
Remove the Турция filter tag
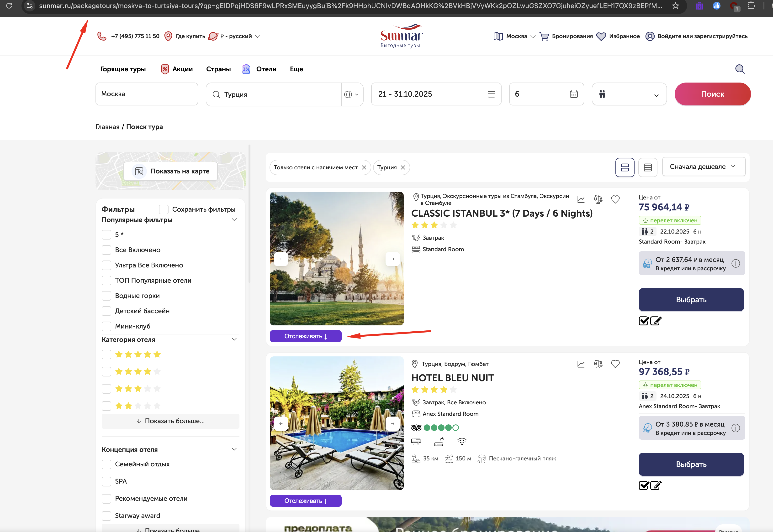403,167
